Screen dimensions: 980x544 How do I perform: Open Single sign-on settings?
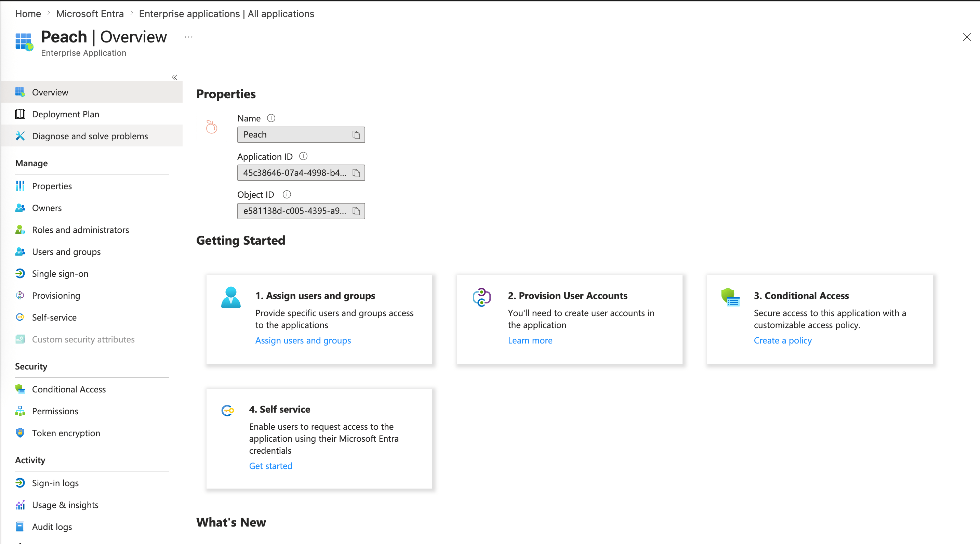92,273
